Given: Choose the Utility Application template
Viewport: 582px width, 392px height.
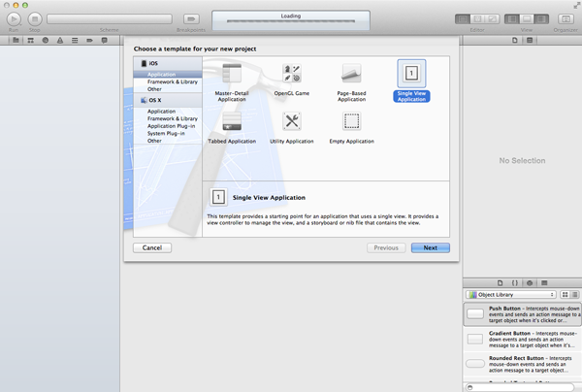Looking at the screenshot, I should click(x=292, y=128).
